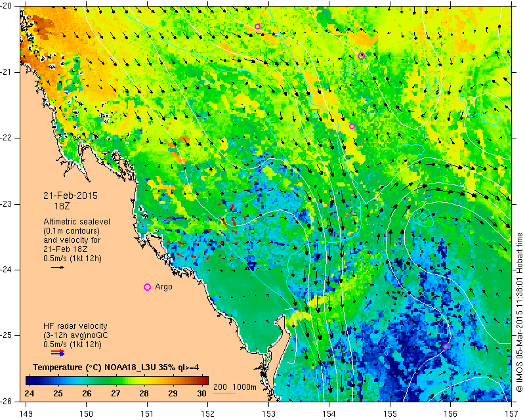Click the '21-Feb 18Z' legend line
The height and width of the screenshot is (420, 525).
[65, 249]
